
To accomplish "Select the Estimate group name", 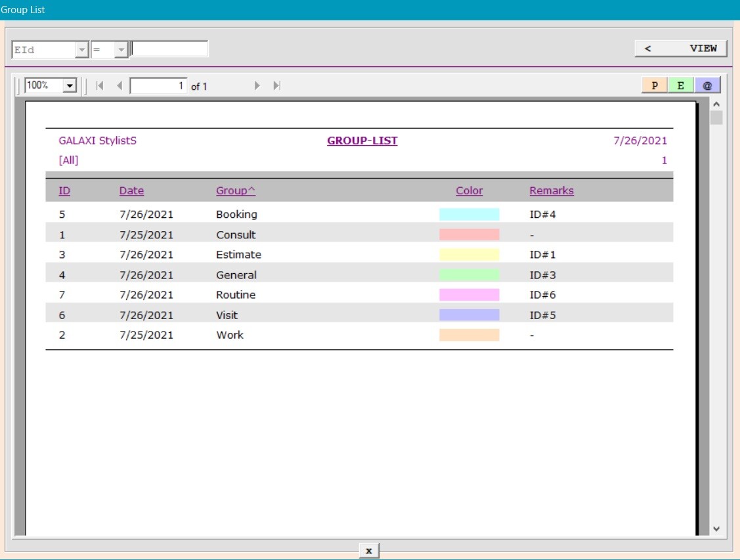I will [238, 255].
